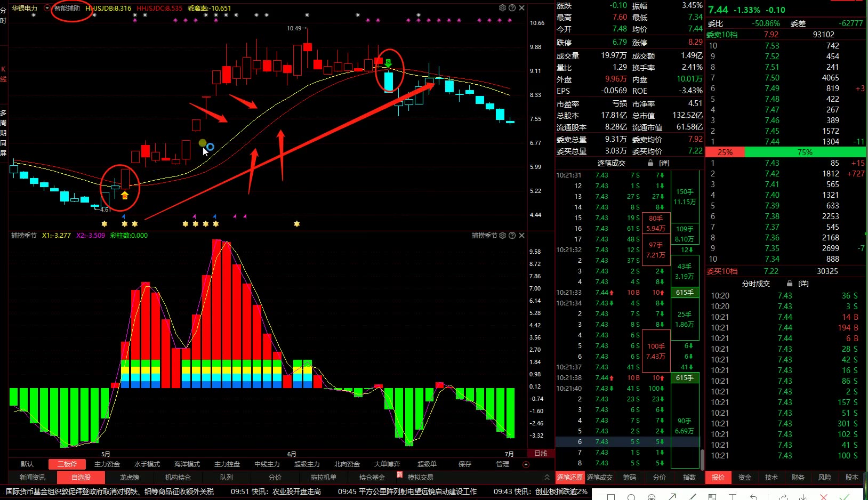Select emoji sticker tool in screenshot toolbar
This screenshot has height=500, width=868.
(x=652, y=497)
